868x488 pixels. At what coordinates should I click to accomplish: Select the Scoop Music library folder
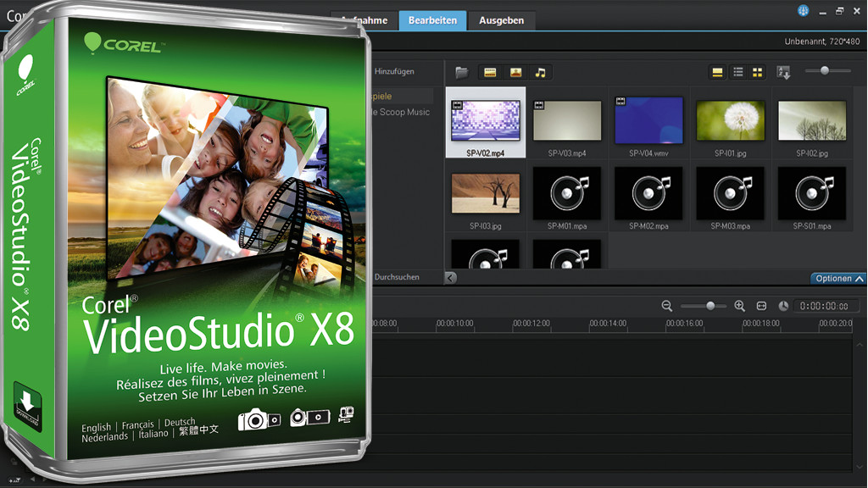401,112
